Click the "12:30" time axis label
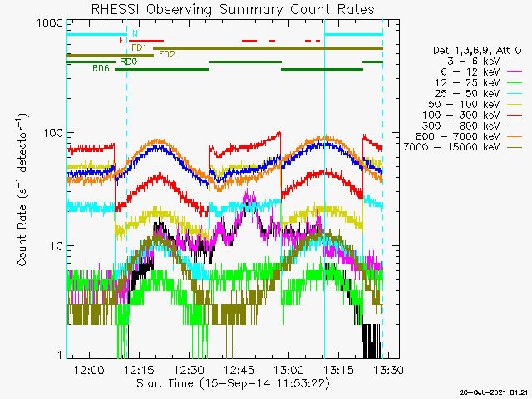The width and height of the screenshot is (532, 399). click(x=189, y=370)
